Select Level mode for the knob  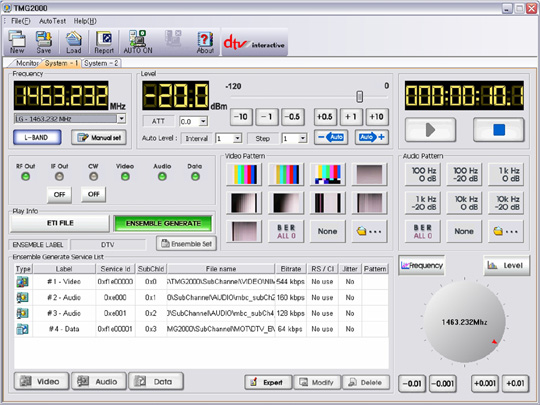coord(506,266)
